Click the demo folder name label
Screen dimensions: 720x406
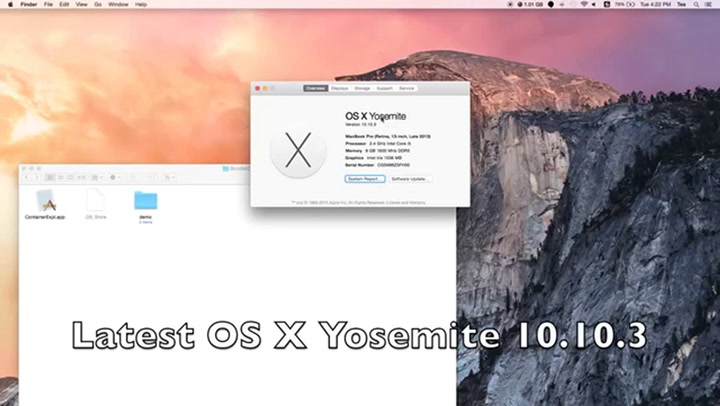[146, 217]
